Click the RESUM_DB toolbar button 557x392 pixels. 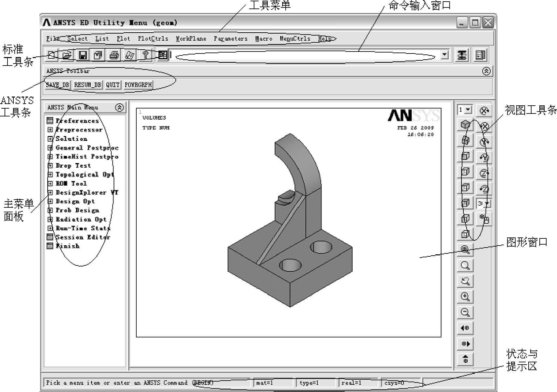click(x=87, y=85)
